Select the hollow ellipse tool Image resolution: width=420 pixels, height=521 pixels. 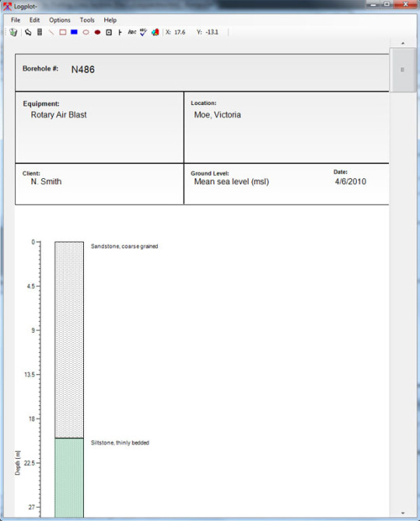[x=86, y=32]
